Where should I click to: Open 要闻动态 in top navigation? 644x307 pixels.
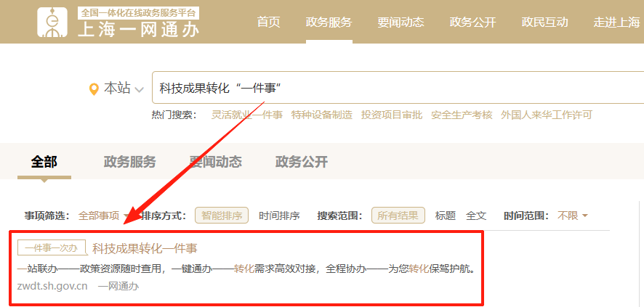tap(401, 22)
